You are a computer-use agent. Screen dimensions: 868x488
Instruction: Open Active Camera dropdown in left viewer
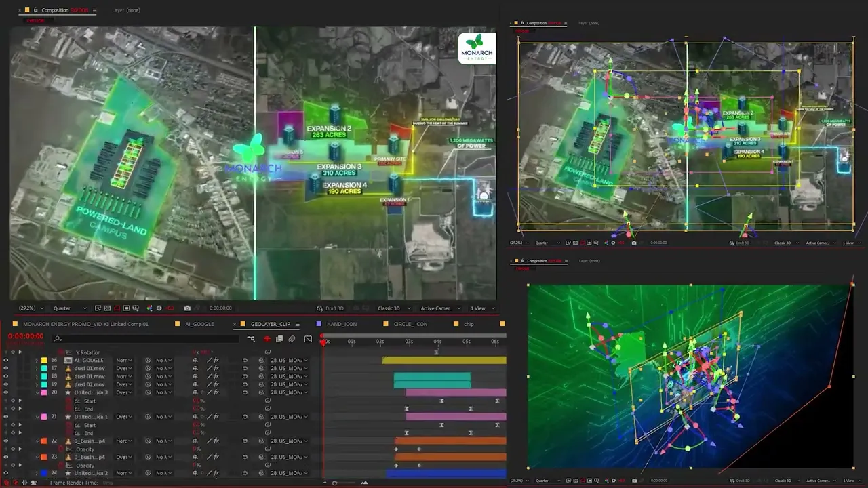coord(440,308)
